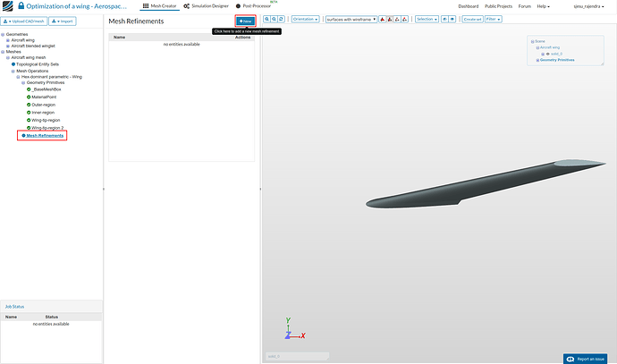Collapse the Mesh Operations node
The width and height of the screenshot is (617, 364).
(x=13, y=72)
